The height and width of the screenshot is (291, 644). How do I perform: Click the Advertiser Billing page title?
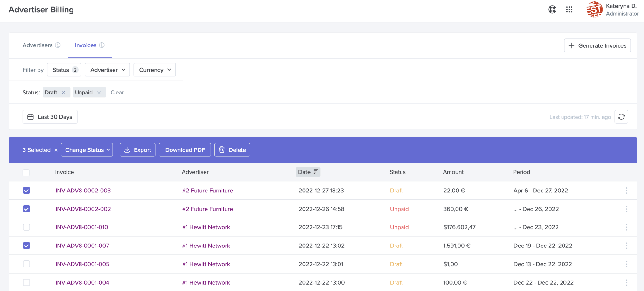[x=41, y=10]
